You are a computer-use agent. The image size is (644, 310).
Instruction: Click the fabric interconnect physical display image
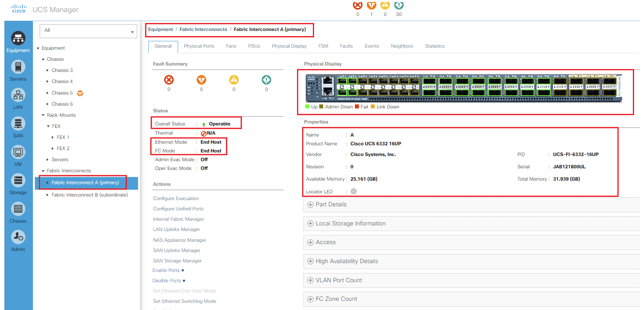464,89
